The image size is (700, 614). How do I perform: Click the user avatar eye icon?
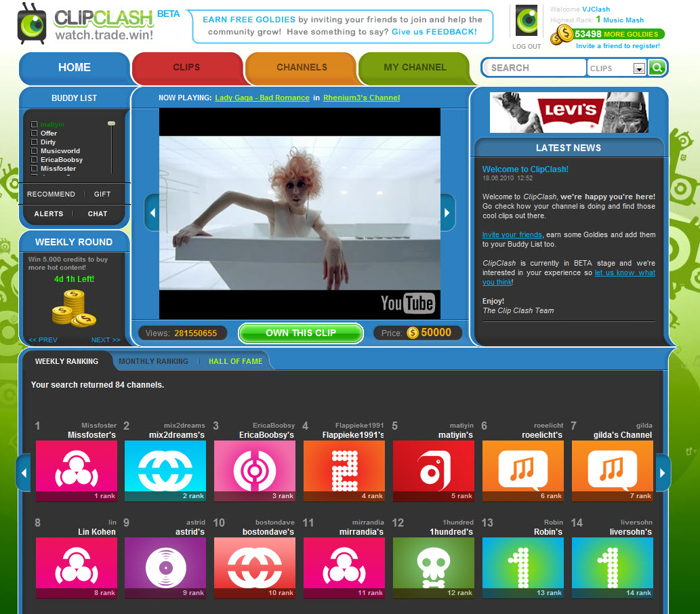coord(527,20)
